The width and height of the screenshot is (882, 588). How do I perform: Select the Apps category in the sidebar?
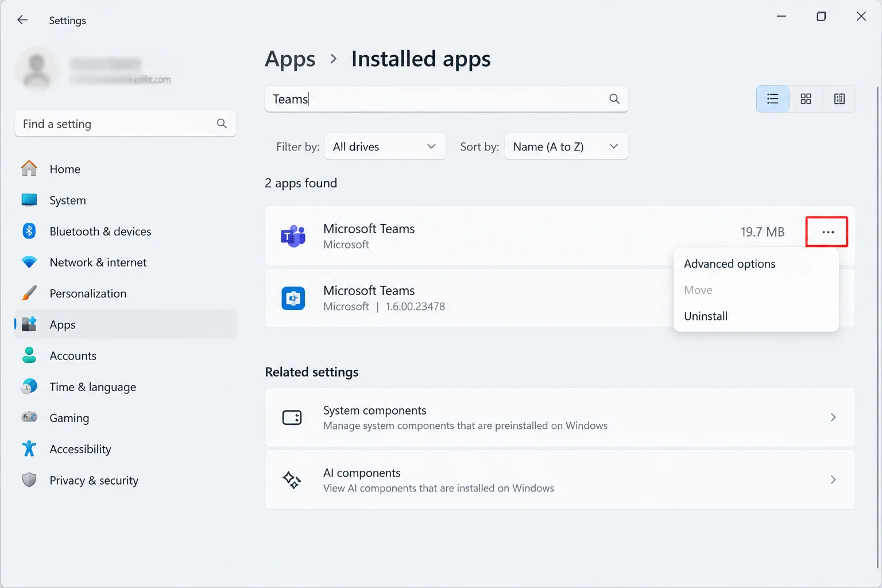click(125, 324)
